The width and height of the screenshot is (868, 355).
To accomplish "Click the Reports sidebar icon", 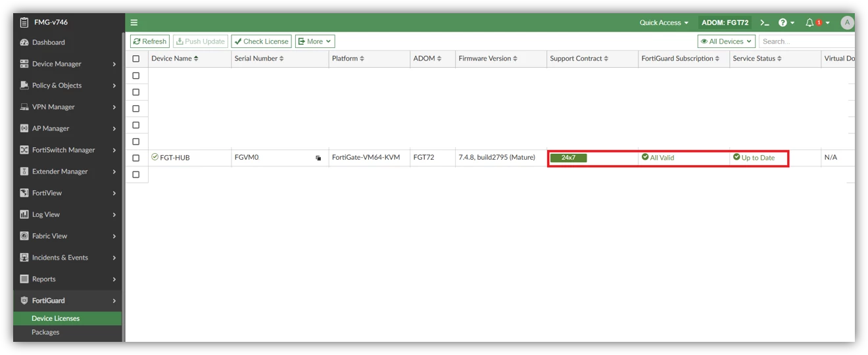I will 24,279.
